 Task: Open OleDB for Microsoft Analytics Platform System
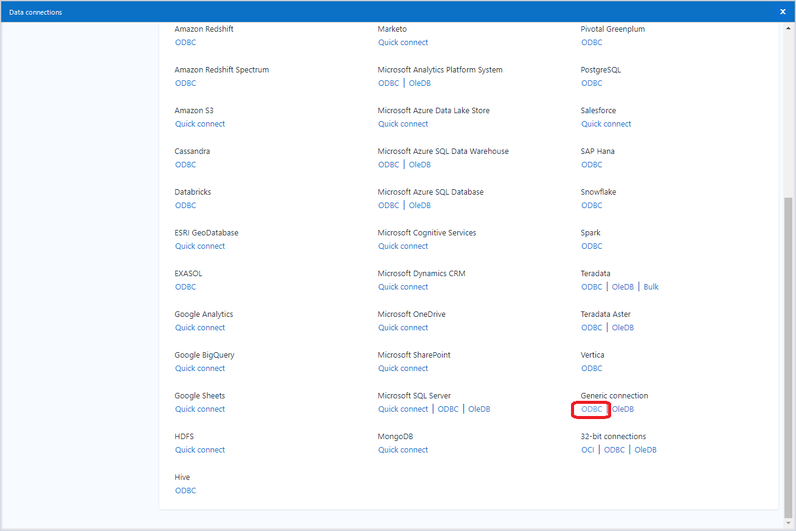pos(420,83)
